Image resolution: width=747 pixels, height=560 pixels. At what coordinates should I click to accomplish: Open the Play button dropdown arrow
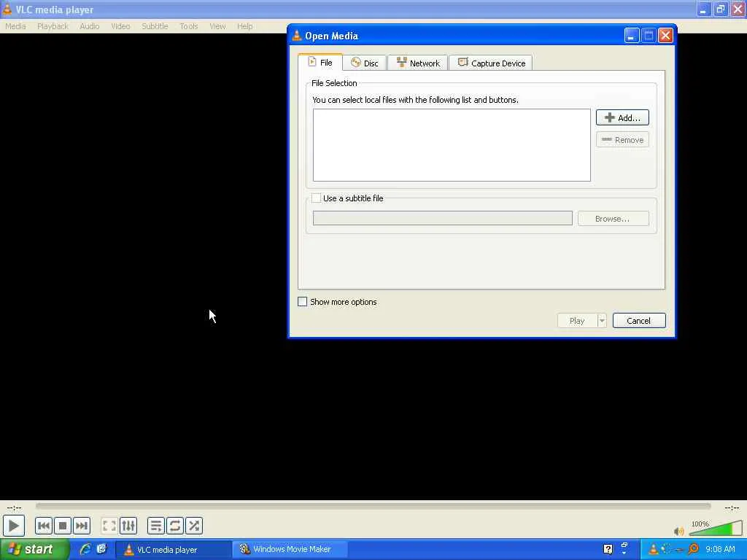pyautogui.click(x=602, y=321)
